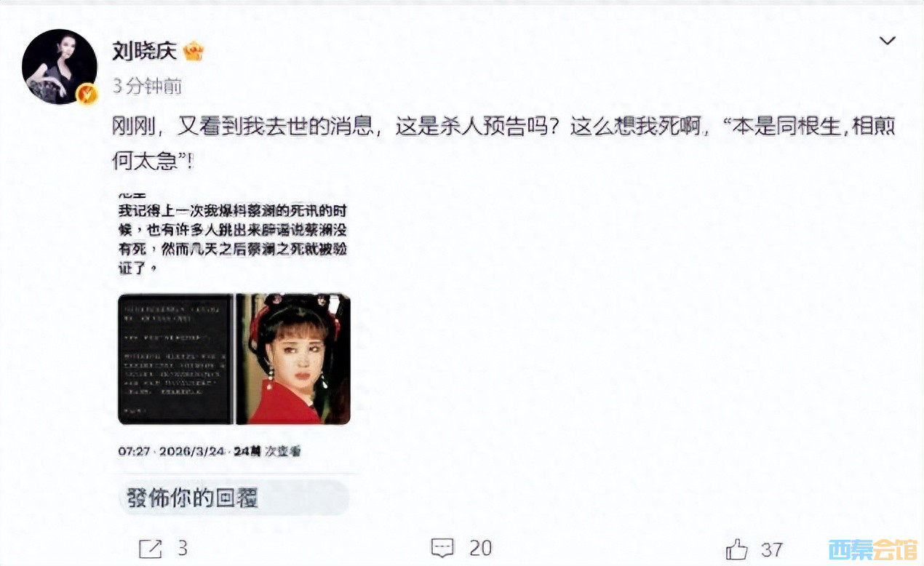Repost using the share arrow icon
The height and width of the screenshot is (566, 924).
click(x=150, y=548)
